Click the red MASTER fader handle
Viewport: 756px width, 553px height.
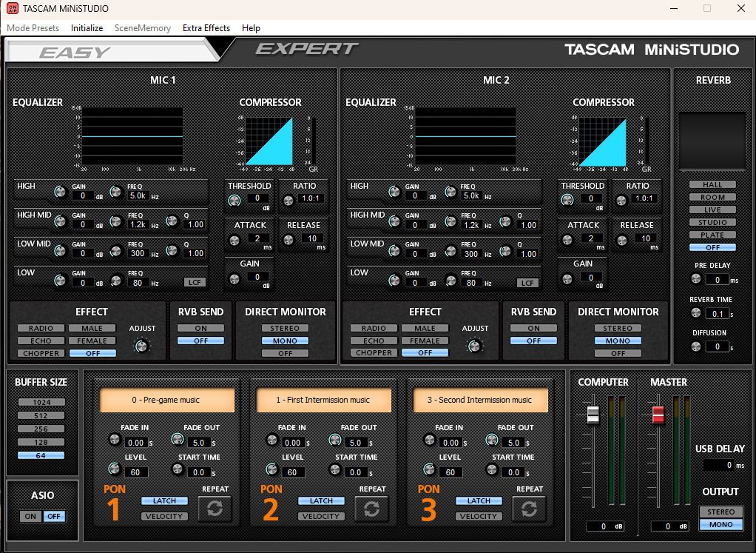658,415
